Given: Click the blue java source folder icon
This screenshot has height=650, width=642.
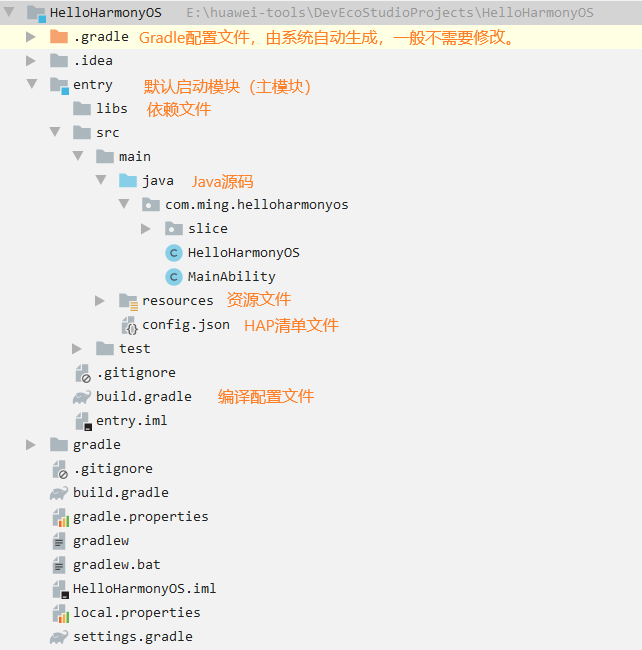Looking at the screenshot, I should [128, 181].
